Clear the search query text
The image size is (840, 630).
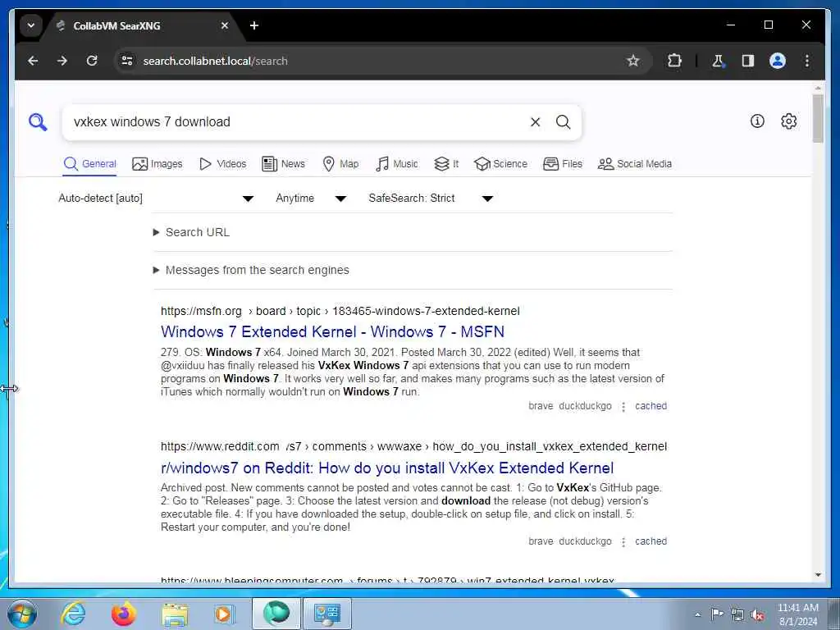535,122
